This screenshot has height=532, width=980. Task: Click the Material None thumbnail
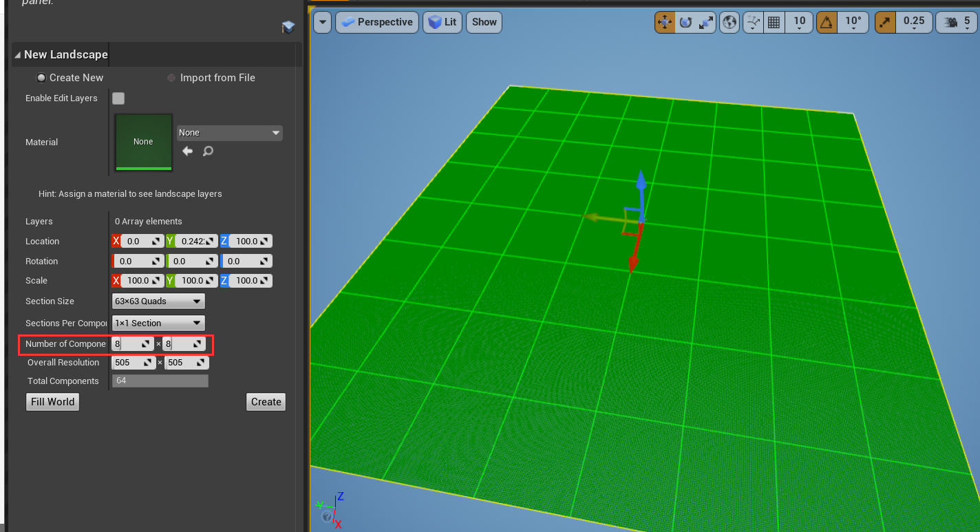(143, 142)
